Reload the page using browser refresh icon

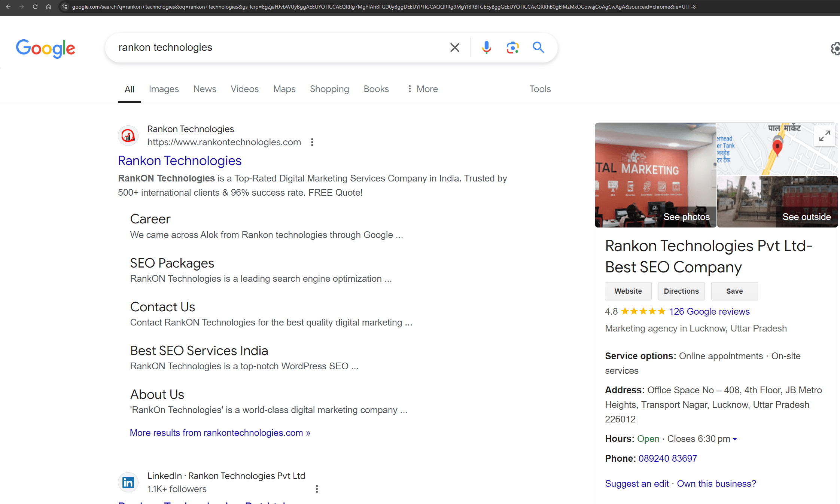(x=35, y=7)
